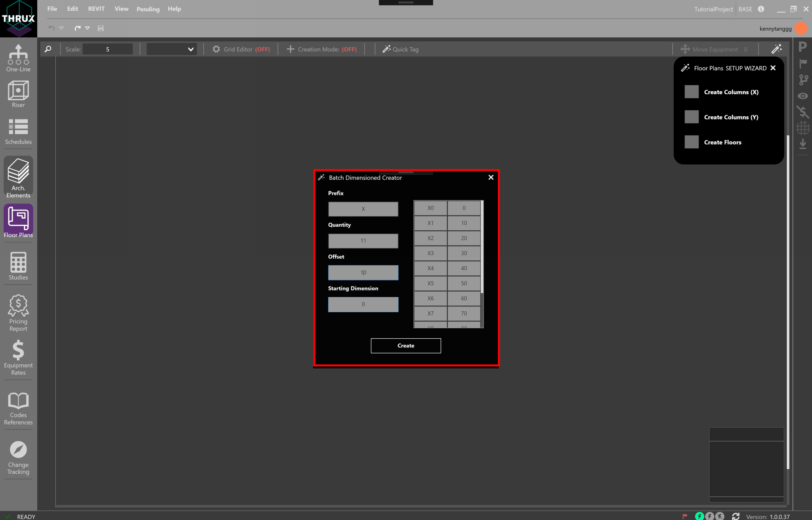Select the Arch. Elements tool
Screen dimensions: 812x520
point(18,177)
